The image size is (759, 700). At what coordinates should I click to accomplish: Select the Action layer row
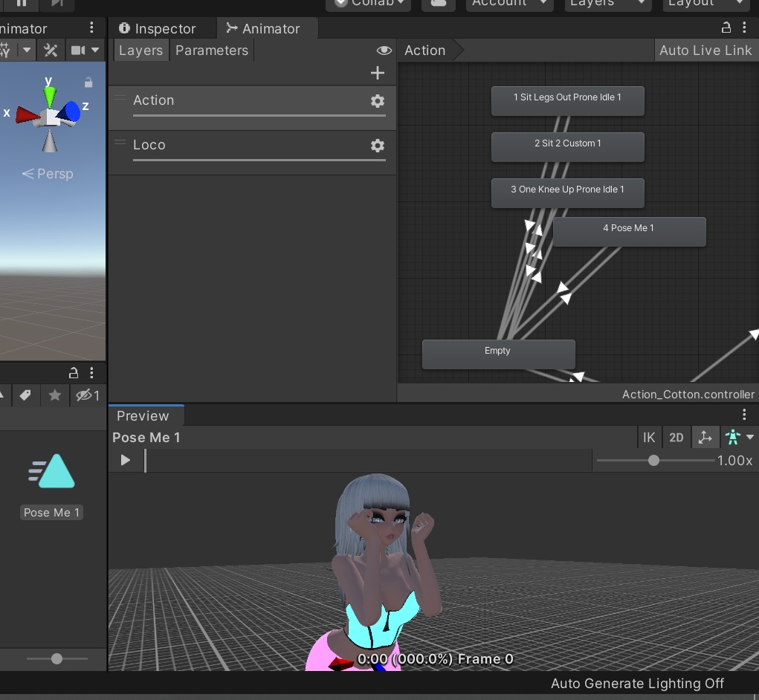coord(252,108)
